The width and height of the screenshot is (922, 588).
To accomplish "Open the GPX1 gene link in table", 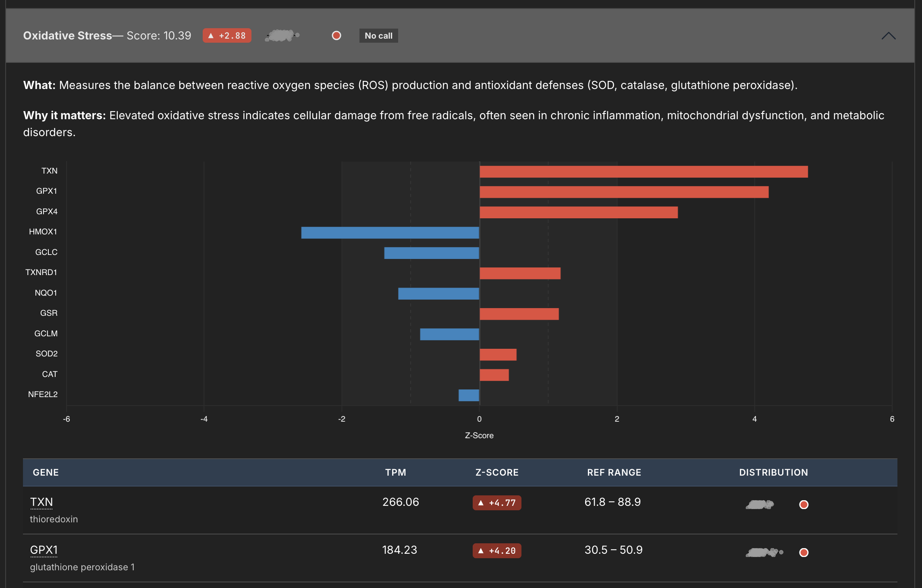I will point(44,550).
